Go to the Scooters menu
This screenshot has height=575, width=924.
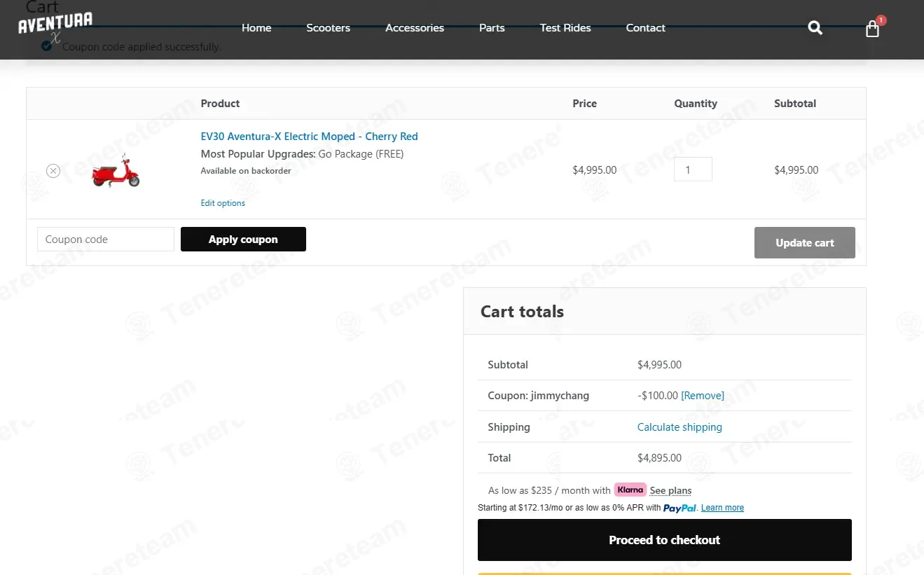(x=328, y=28)
